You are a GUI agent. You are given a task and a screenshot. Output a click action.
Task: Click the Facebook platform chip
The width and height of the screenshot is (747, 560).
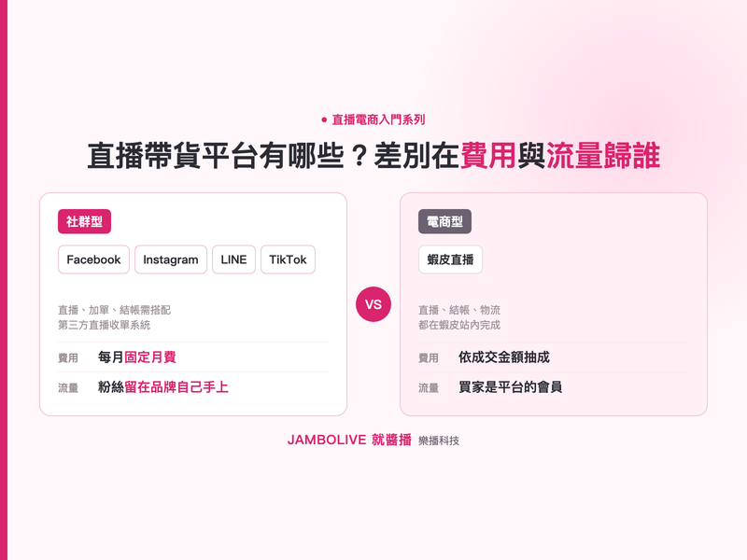(93, 259)
